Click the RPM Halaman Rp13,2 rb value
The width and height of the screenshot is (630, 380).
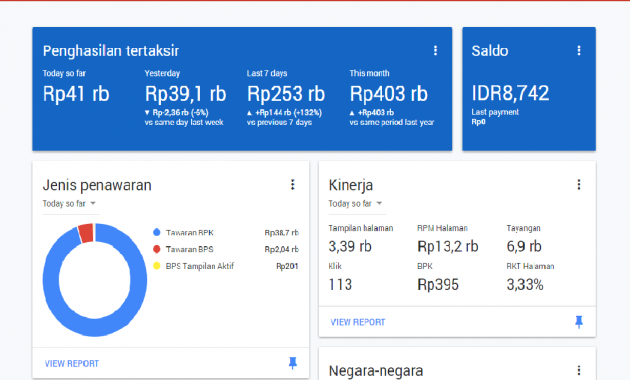pos(448,246)
